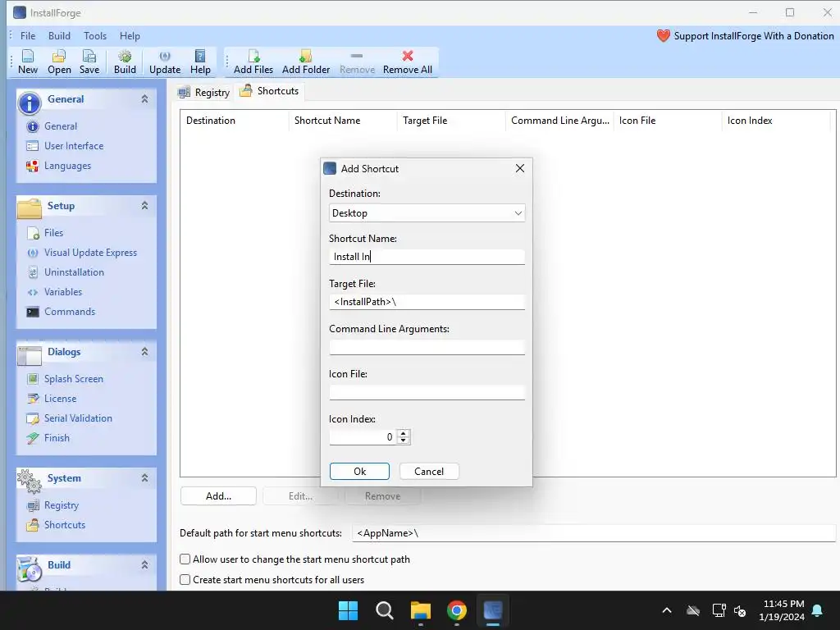This screenshot has height=630, width=840.
Task: Collapse the Dialogs sidebar section
Action: coord(144,352)
